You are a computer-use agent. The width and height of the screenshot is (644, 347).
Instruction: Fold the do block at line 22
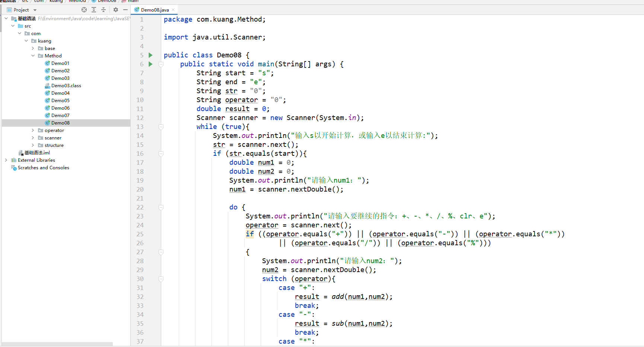161,207
